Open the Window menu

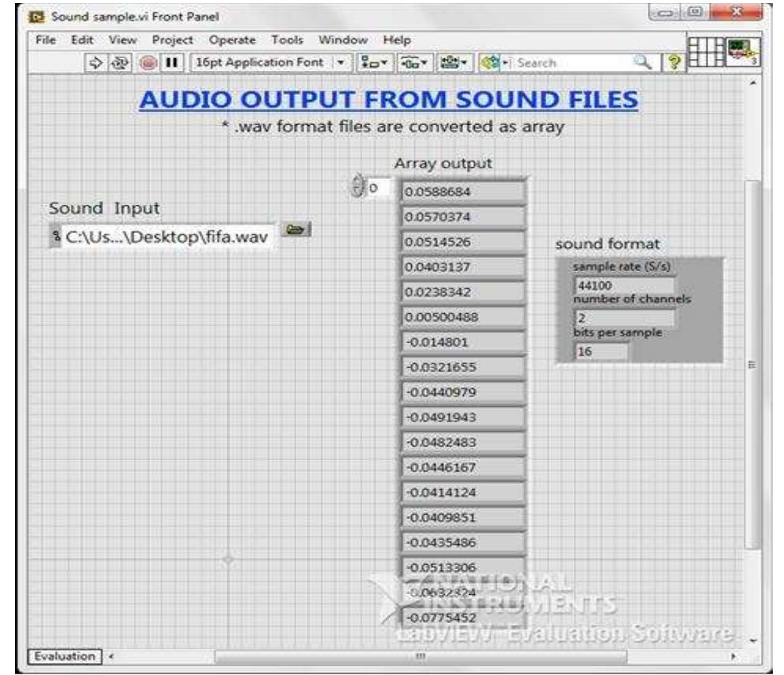(x=343, y=40)
